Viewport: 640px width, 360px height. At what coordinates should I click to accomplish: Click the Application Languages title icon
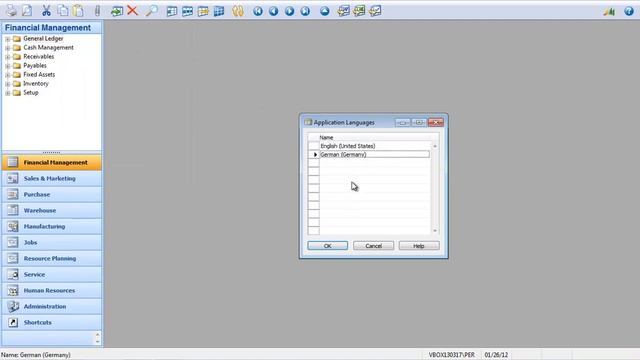point(308,122)
